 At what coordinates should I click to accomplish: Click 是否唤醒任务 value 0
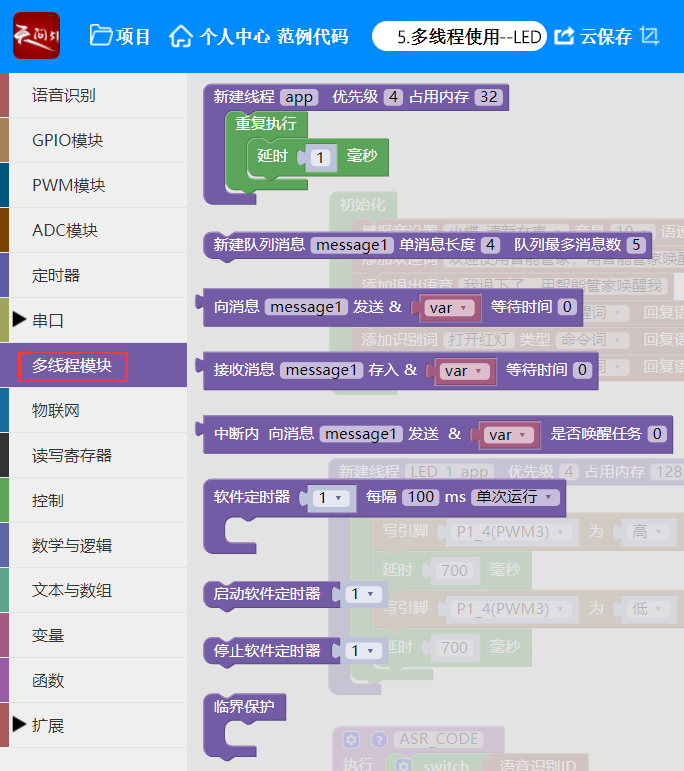[x=657, y=434]
